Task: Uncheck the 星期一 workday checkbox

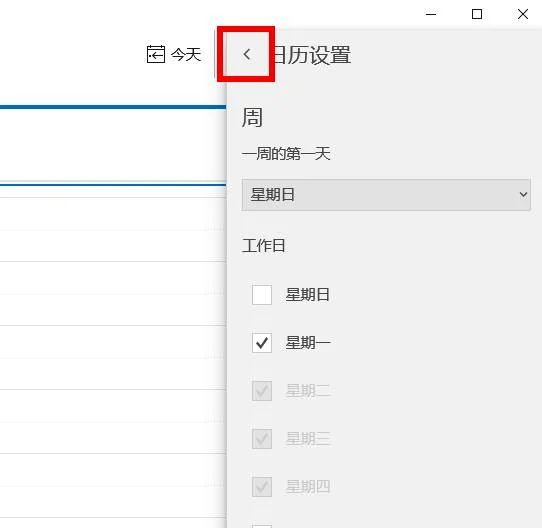Action: pyautogui.click(x=262, y=343)
